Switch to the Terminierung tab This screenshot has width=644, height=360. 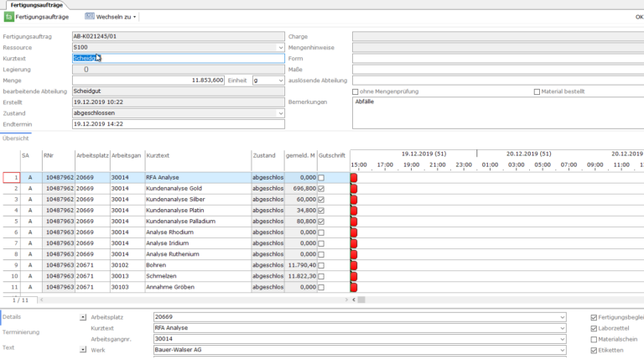(x=20, y=332)
